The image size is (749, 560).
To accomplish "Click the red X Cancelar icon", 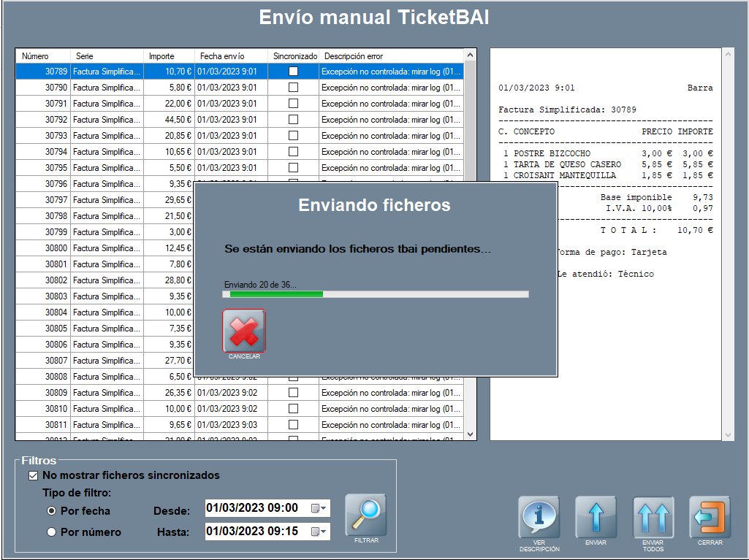I will [x=244, y=331].
